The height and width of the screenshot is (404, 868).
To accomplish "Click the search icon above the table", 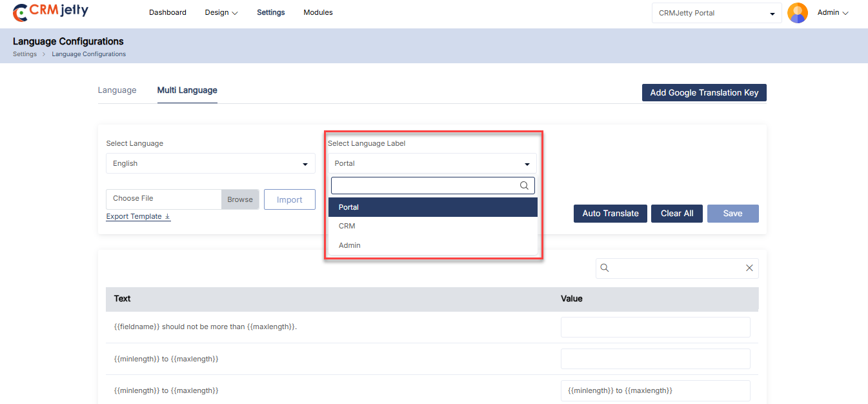I will pyautogui.click(x=605, y=268).
